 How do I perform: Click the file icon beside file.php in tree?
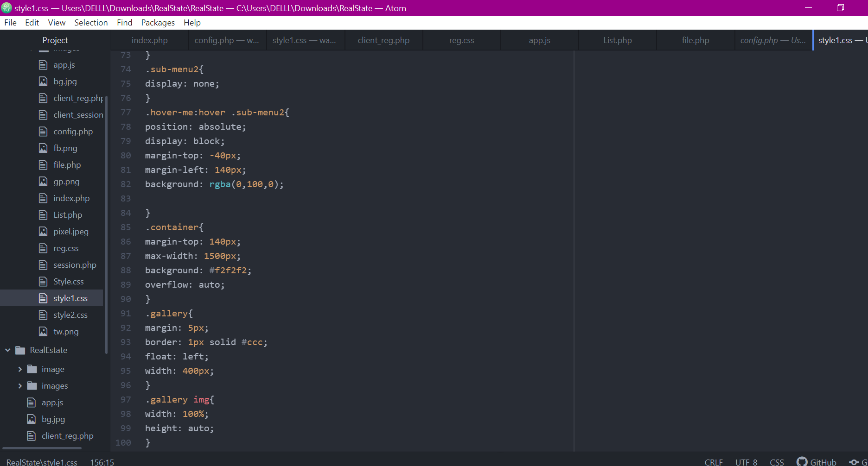pyautogui.click(x=43, y=165)
